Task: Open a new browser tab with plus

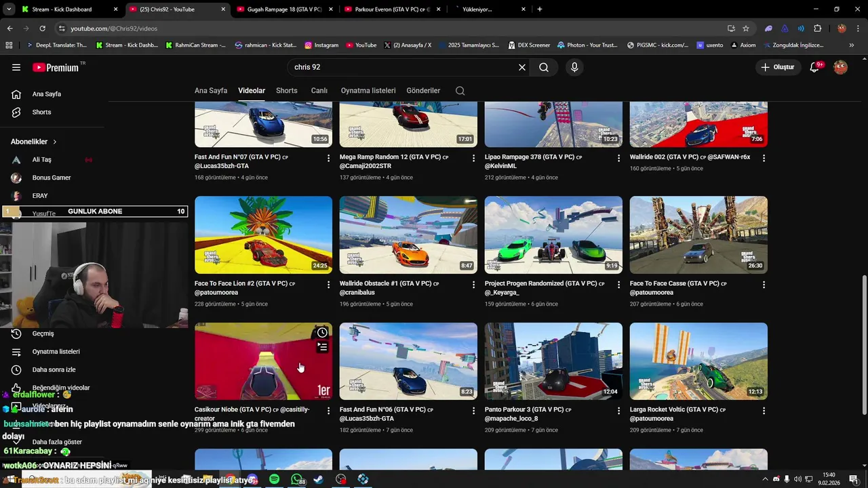Action: pyautogui.click(x=540, y=9)
